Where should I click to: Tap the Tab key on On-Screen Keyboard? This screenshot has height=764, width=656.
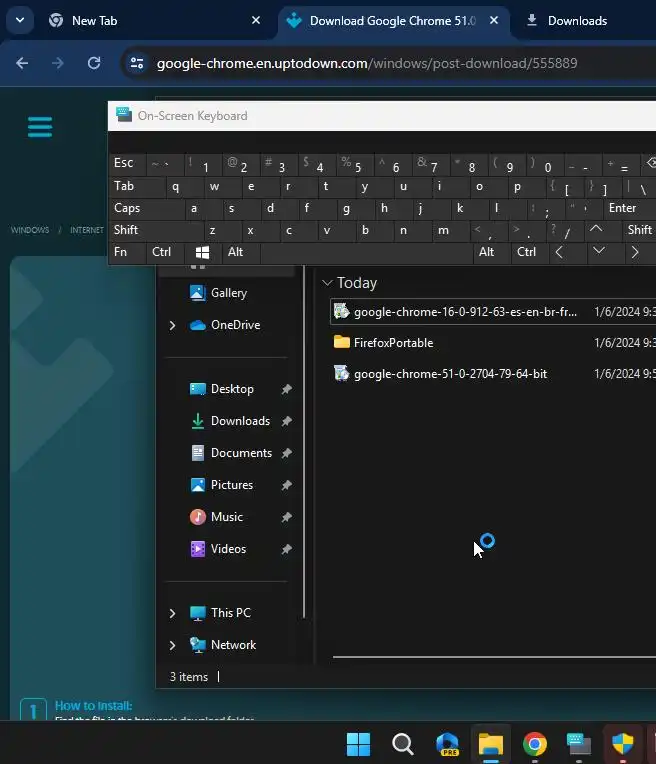[137, 186]
